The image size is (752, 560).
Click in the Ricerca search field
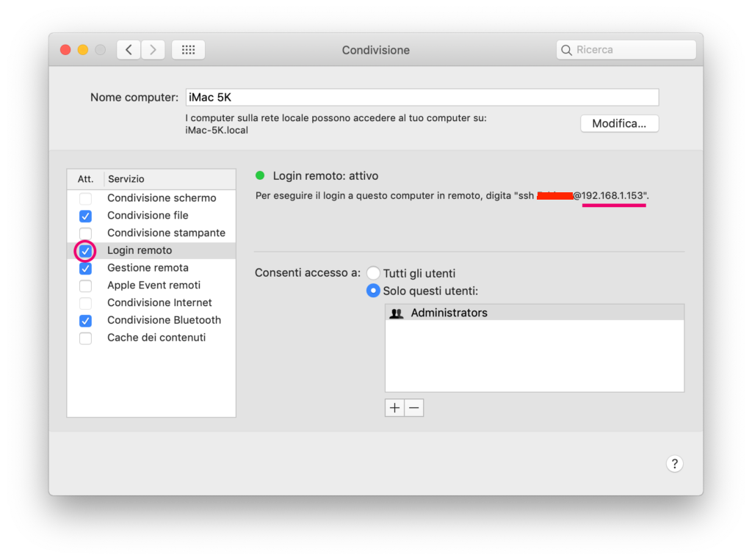632,50
